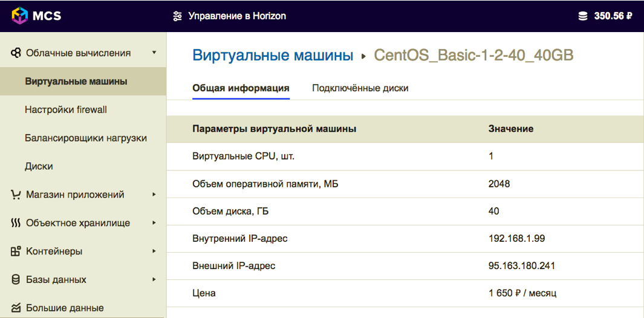
Task: Click the Параметры виртуальной машины header
Action: click(x=274, y=129)
